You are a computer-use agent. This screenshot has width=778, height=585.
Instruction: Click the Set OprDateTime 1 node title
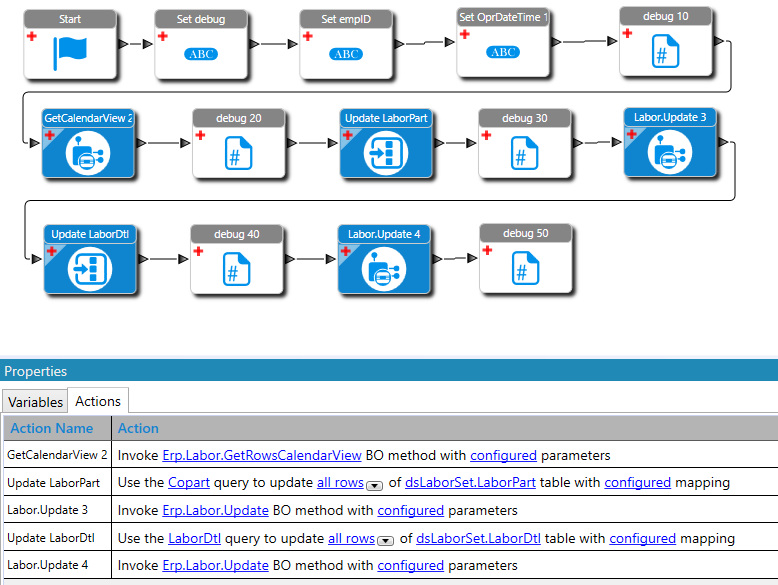pos(503,17)
